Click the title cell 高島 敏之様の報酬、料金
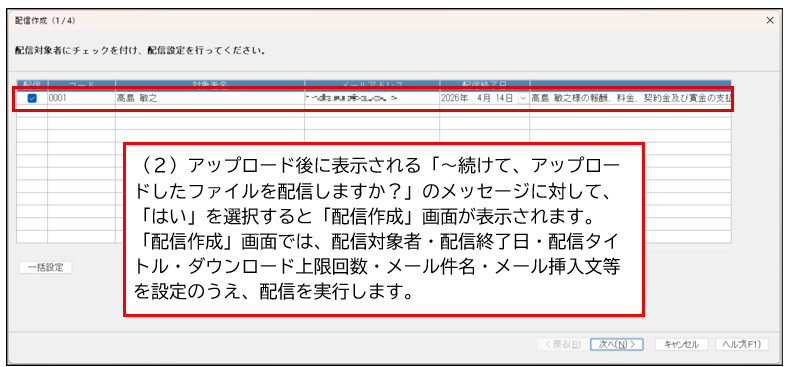 630,99
